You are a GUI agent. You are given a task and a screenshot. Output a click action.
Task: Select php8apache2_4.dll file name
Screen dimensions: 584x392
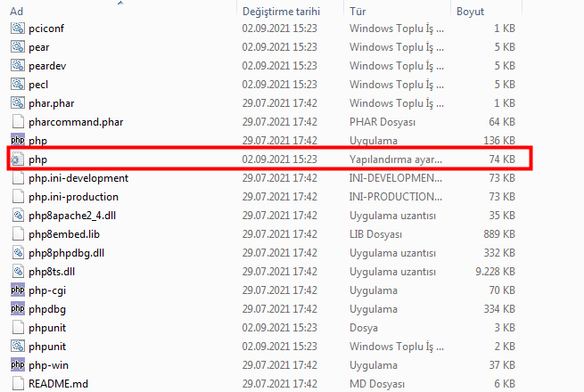(72, 216)
